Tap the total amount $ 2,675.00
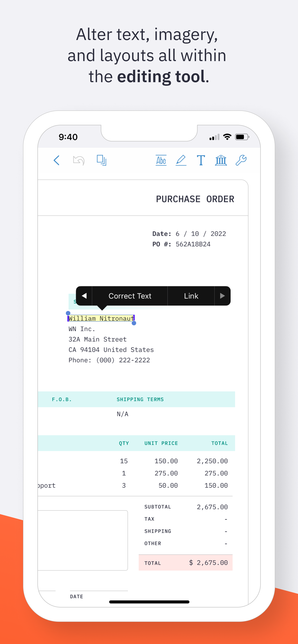The width and height of the screenshot is (298, 644). pos(208,563)
